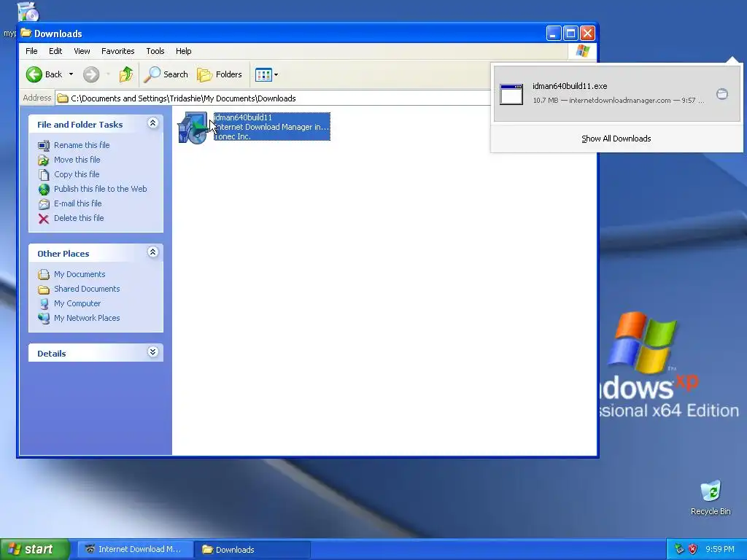747x560 pixels.
Task: Open the Favorites menu
Action: pos(117,51)
